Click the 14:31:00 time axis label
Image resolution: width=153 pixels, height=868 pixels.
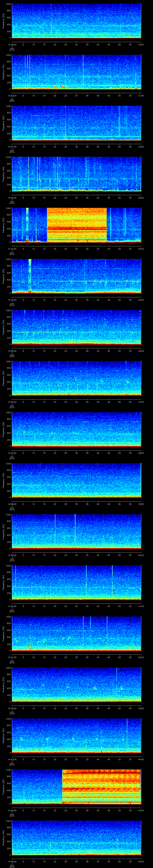12,147
